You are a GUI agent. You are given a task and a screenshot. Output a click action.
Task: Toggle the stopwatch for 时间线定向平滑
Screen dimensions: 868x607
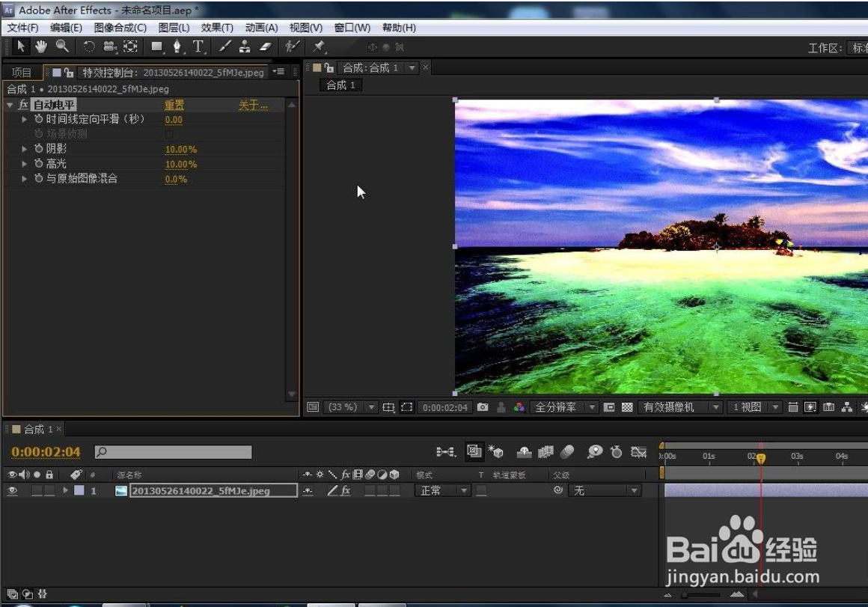pyautogui.click(x=39, y=118)
